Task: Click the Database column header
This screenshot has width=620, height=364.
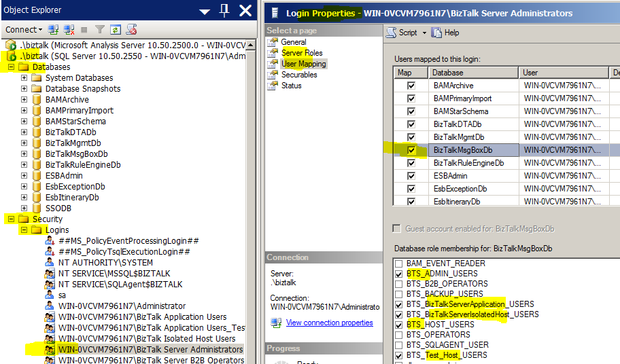Action: click(x=473, y=73)
